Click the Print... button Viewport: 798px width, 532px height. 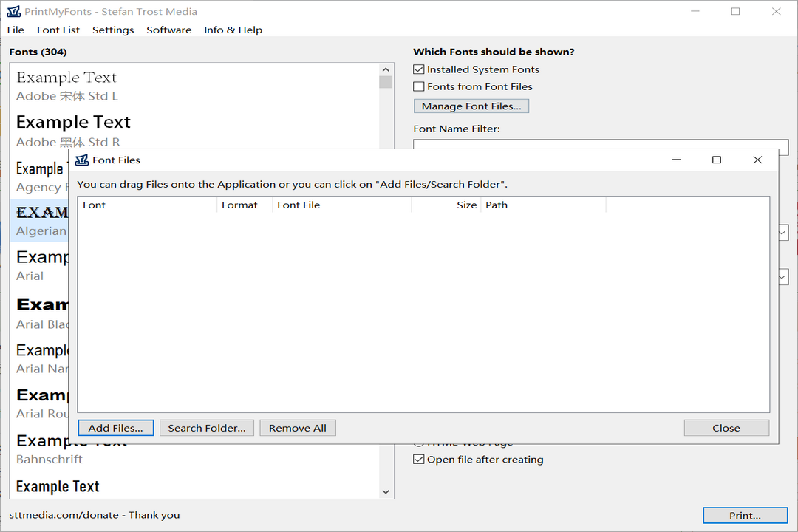745,515
